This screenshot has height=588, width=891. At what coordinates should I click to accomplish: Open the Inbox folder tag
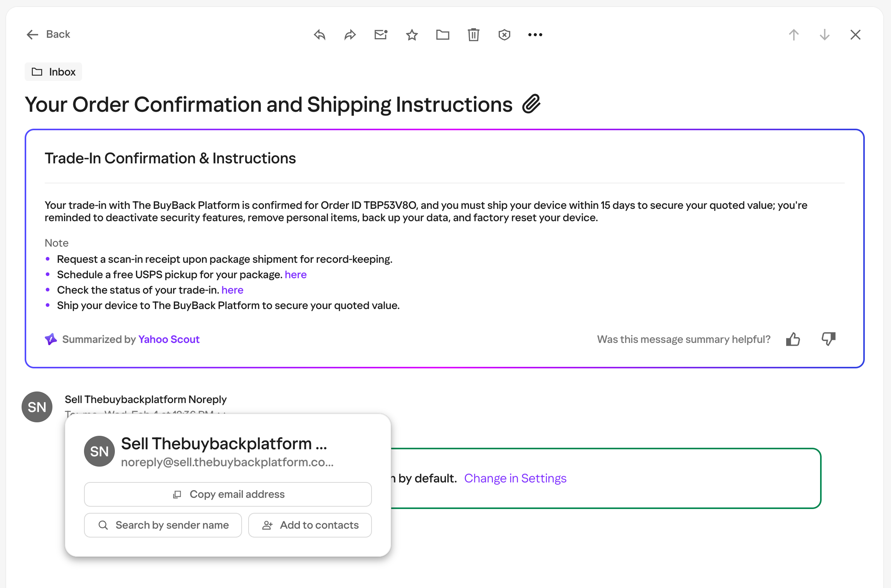tap(53, 72)
